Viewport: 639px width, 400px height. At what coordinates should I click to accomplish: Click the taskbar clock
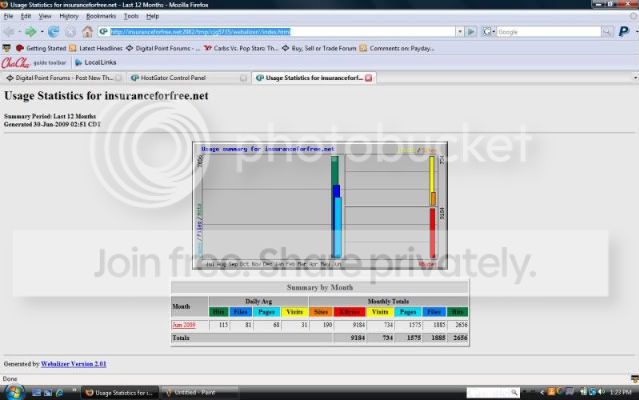621,392
